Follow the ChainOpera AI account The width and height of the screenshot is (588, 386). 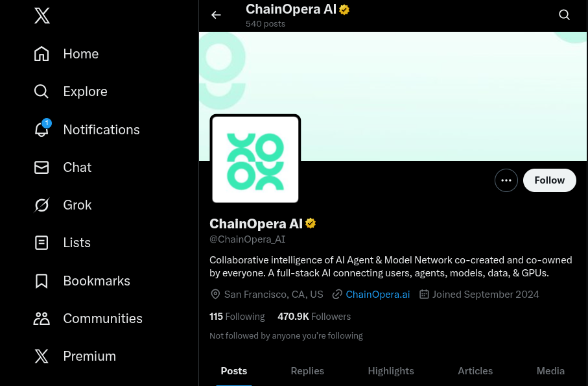pyautogui.click(x=549, y=180)
